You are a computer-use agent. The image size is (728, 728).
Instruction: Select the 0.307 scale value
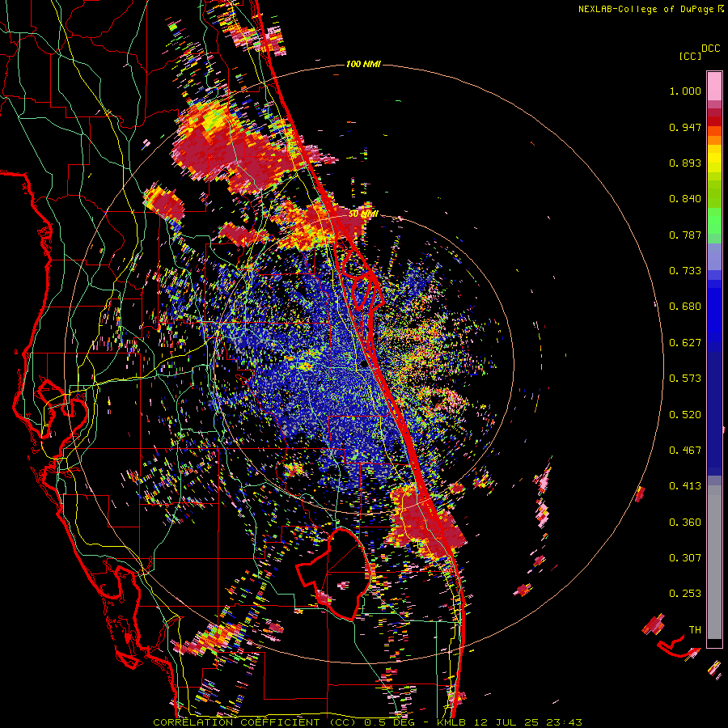685,558
